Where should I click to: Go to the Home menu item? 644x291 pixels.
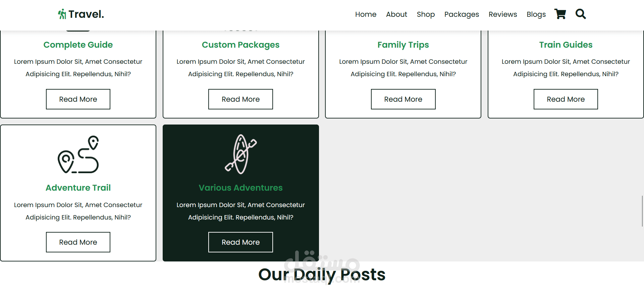366,14
